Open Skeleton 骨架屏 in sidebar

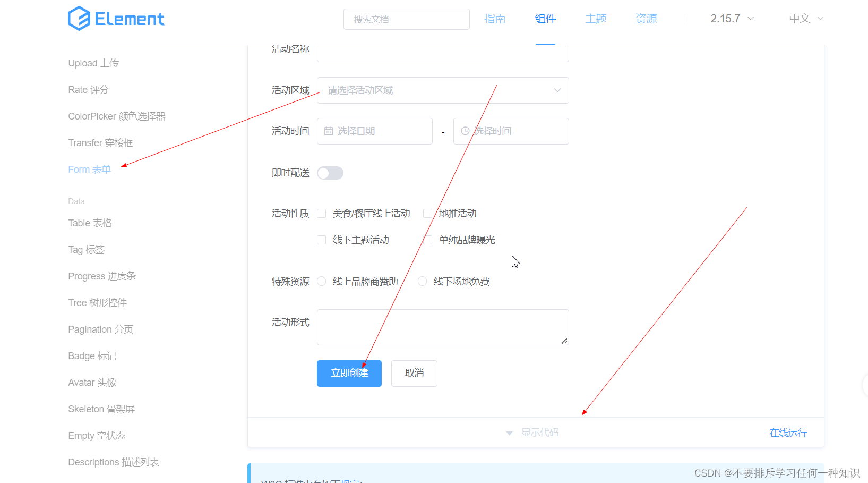click(x=101, y=409)
